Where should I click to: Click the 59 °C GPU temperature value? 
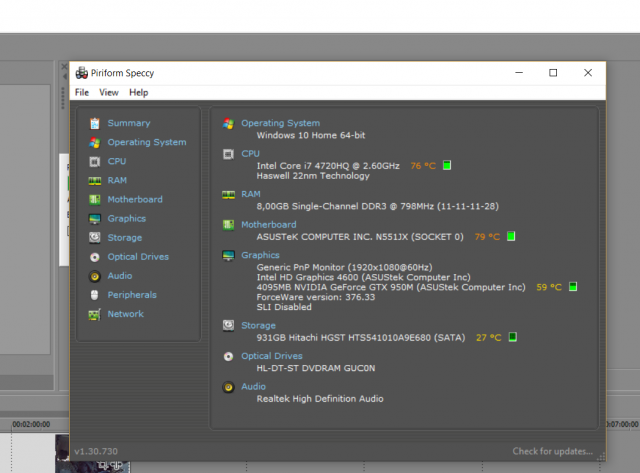549,287
